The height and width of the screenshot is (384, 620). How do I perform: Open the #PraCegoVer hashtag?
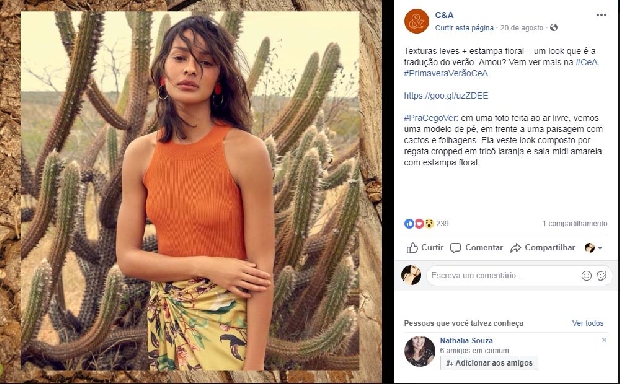click(x=431, y=118)
